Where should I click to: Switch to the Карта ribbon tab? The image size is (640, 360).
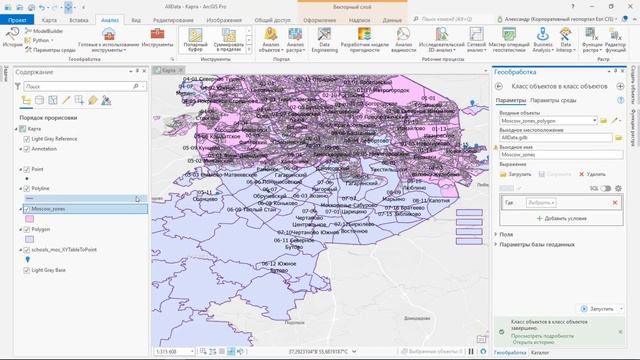(49, 20)
